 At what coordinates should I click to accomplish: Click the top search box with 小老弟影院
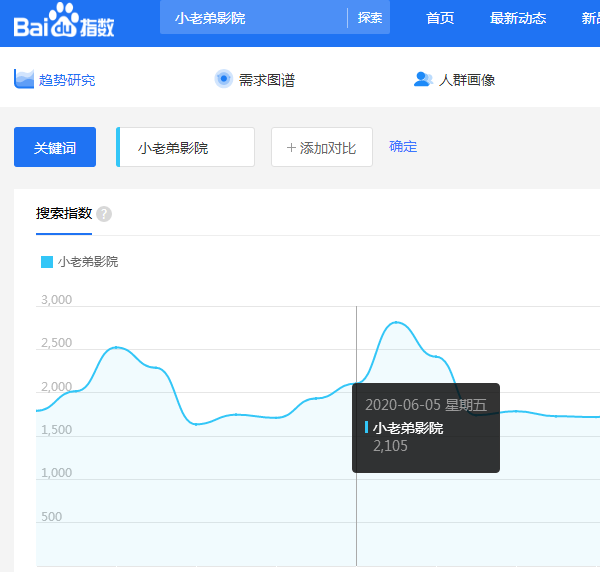pyautogui.click(x=253, y=18)
